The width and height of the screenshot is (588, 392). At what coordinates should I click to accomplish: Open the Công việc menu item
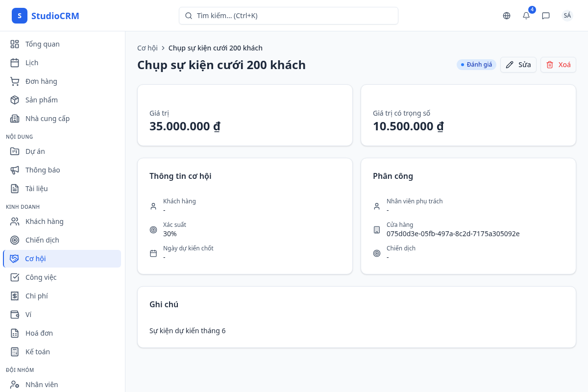coord(41,277)
